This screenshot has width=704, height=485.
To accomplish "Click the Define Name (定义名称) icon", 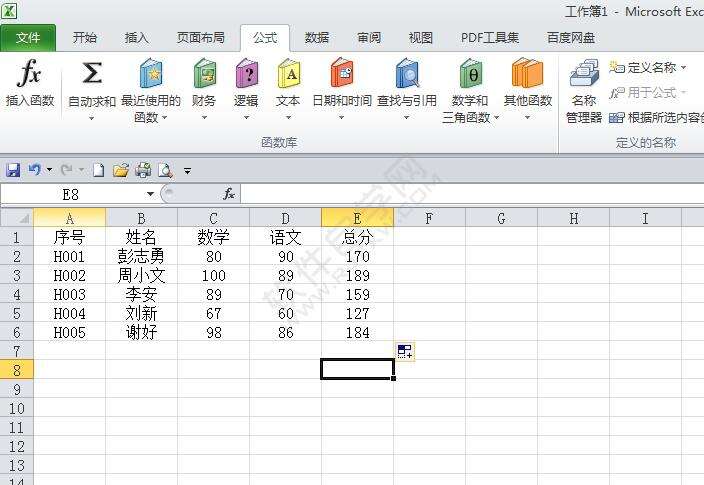I will pyautogui.click(x=617, y=67).
